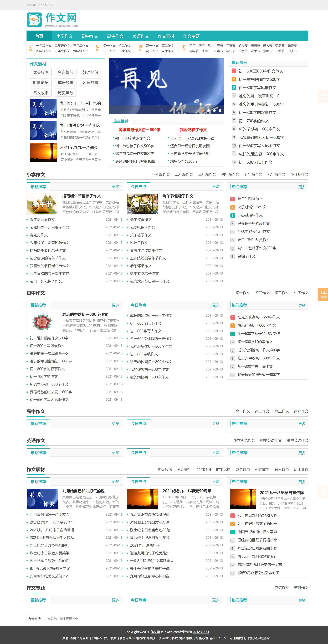Open list item 赛龙舟作文
328x644 pixels.
pyautogui.click(x=39, y=235)
